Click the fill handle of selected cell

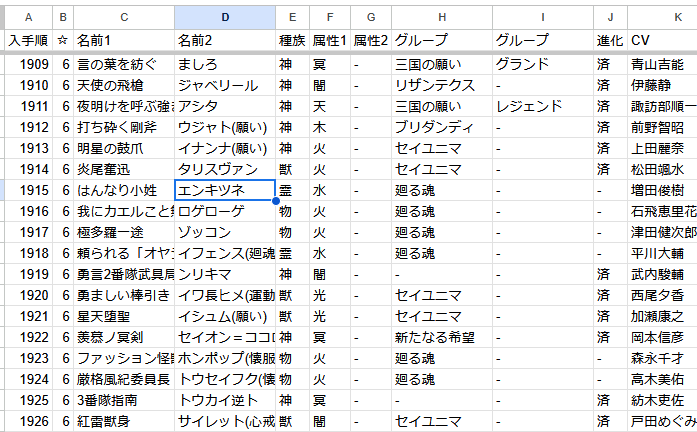coord(275,201)
